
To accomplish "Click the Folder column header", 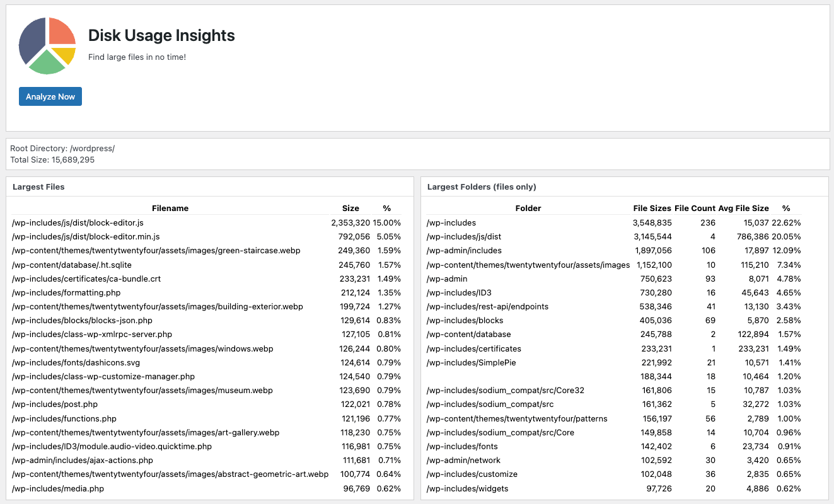I will click(x=528, y=208).
